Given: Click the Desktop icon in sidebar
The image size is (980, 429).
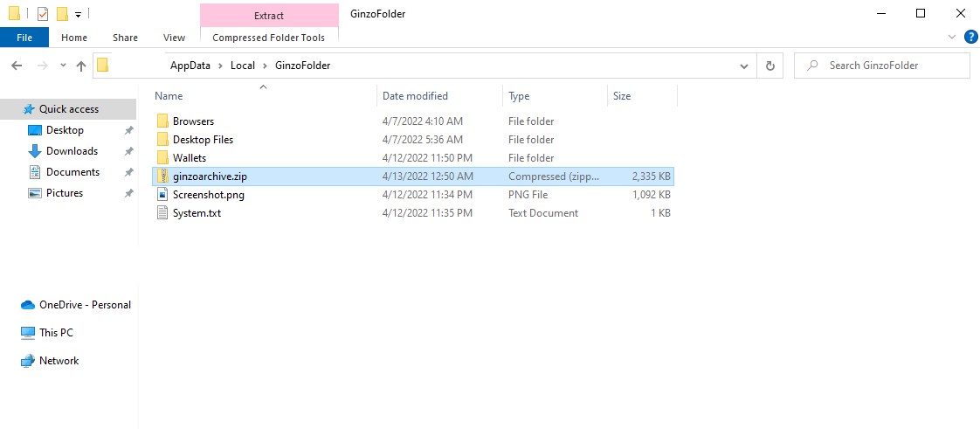Looking at the screenshot, I should point(35,130).
